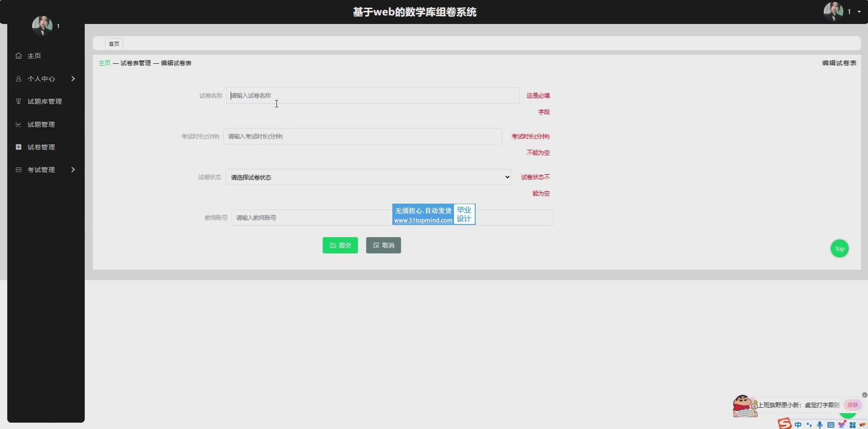
Task: Focus the 考试时长(分钟) input field
Action: [362, 136]
